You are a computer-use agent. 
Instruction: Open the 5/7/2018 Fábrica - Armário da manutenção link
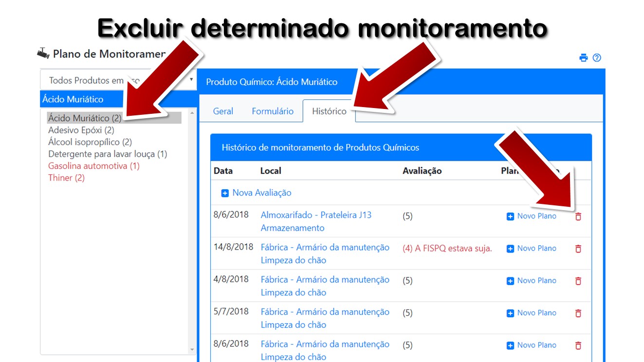coord(325,311)
